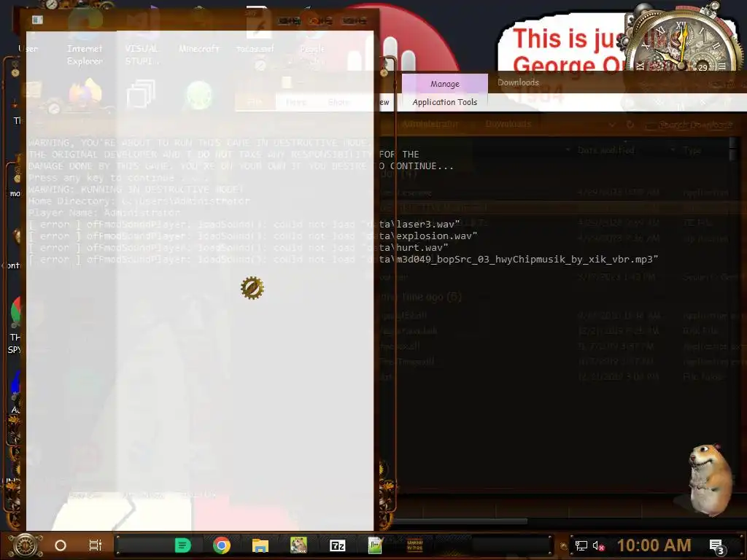Open the hamster box app on the taskbar

tap(298, 545)
